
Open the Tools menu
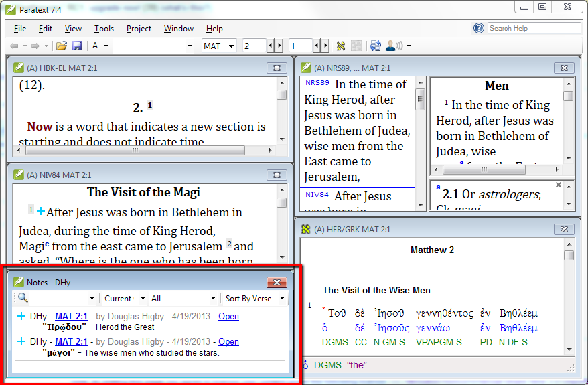click(x=104, y=29)
